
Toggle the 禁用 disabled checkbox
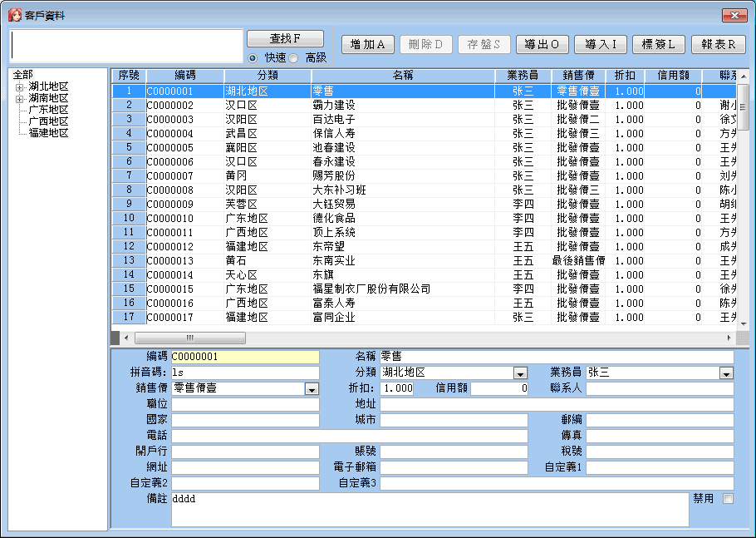tap(728, 499)
